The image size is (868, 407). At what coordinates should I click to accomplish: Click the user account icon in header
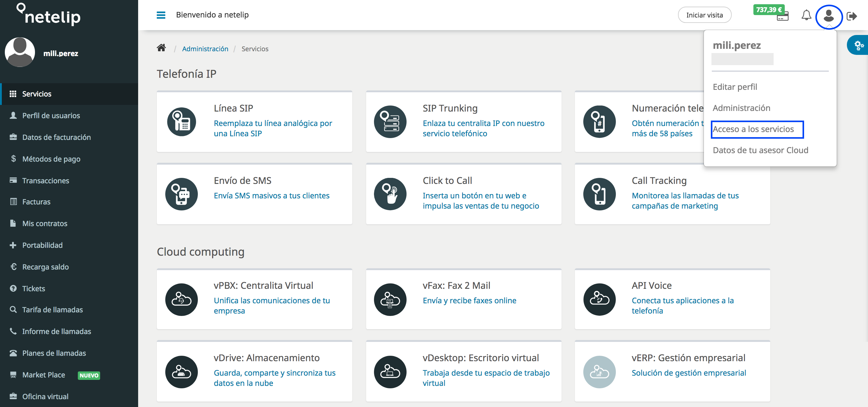[828, 16]
